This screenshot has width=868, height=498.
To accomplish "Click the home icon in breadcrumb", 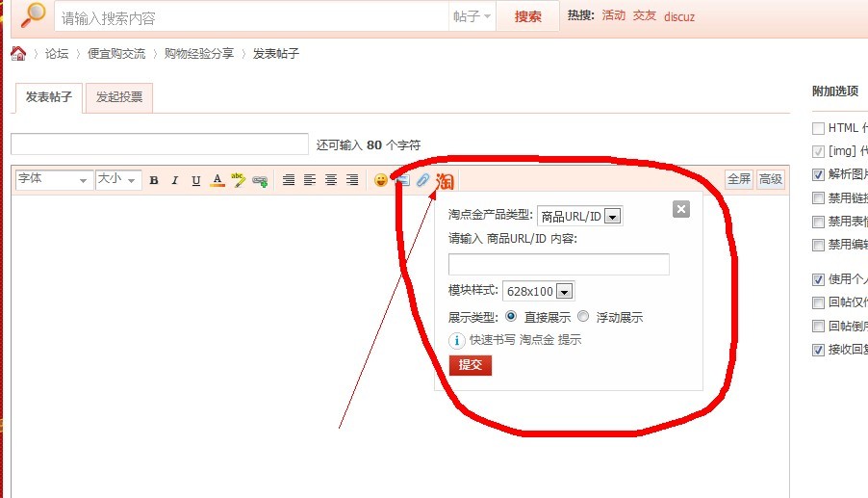I will [x=18, y=53].
